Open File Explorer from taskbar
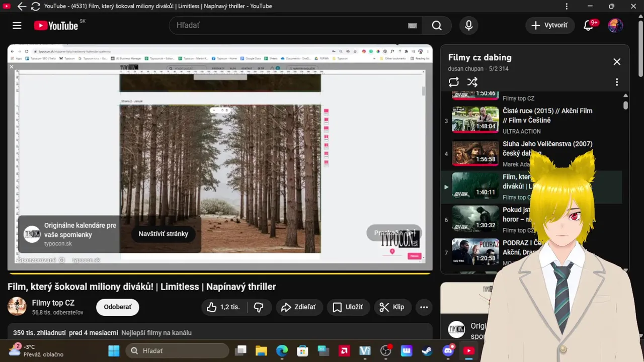The width and height of the screenshot is (644, 362). click(261, 350)
